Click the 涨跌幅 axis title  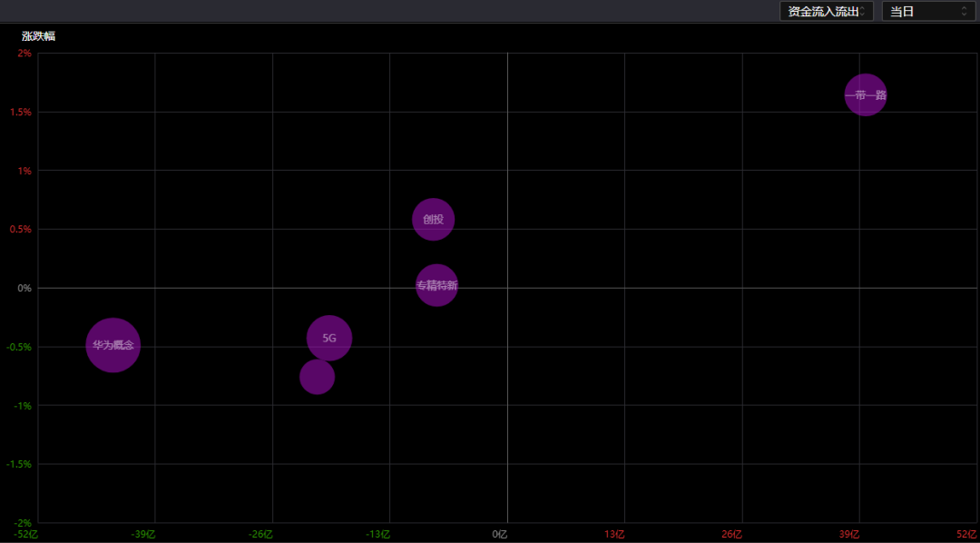pos(39,36)
